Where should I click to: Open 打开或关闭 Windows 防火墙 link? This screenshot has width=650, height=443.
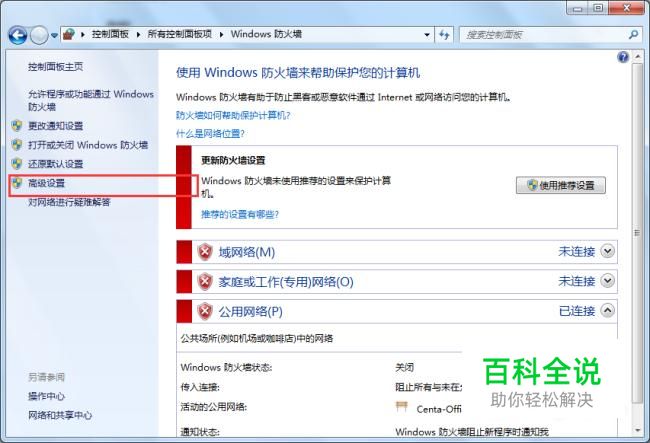tap(88, 145)
